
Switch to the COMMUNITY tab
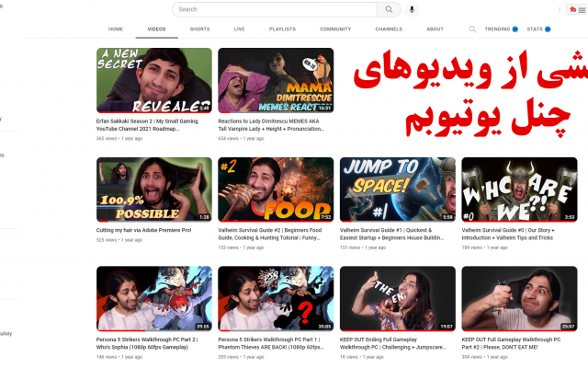tap(335, 29)
